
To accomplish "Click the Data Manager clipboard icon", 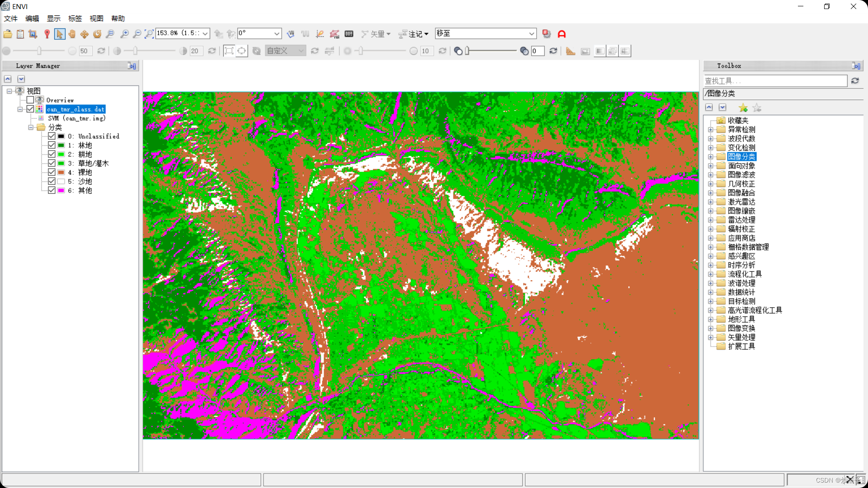I will tap(20, 34).
